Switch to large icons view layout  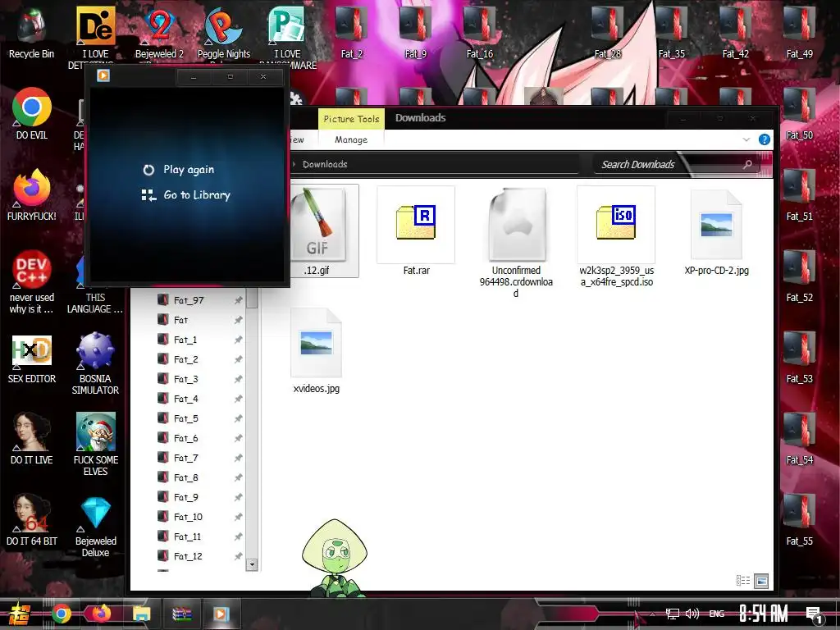click(761, 581)
